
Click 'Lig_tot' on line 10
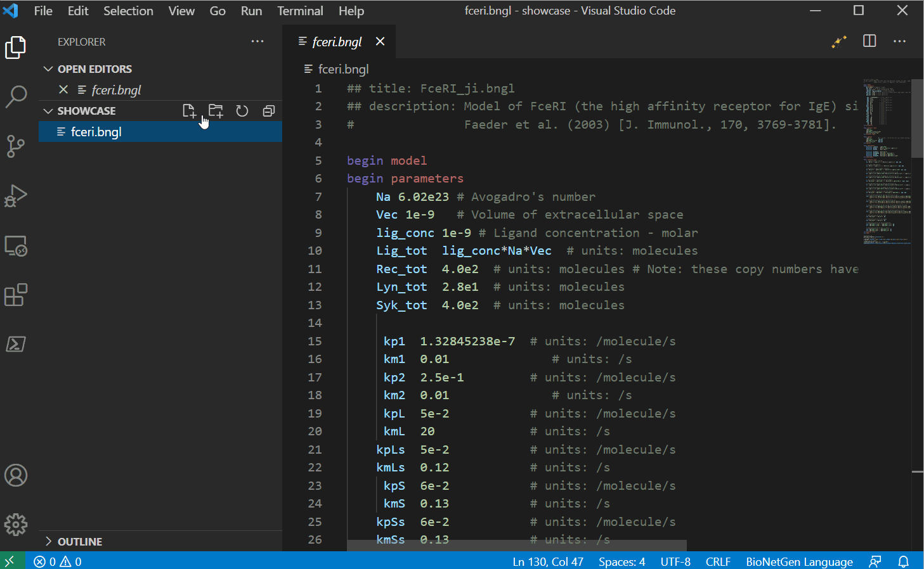click(x=401, y=251)
